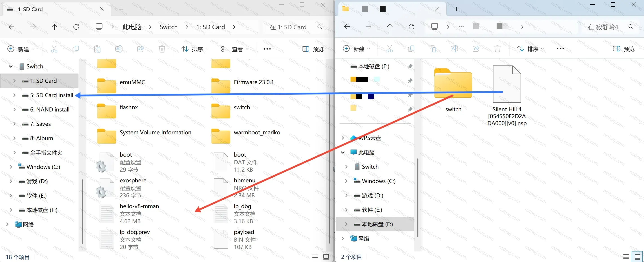Select Silent Hill 4 nsp file
Screen dimensions: 644x262
coord(507,96)
